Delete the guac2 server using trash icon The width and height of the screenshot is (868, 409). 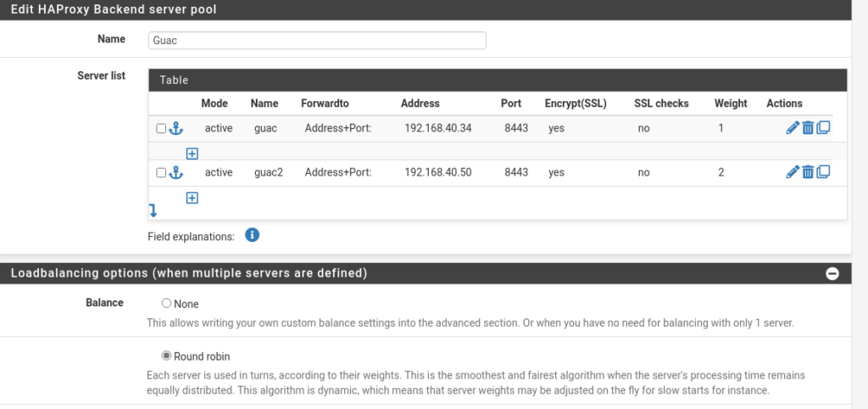tap(808, 172)
